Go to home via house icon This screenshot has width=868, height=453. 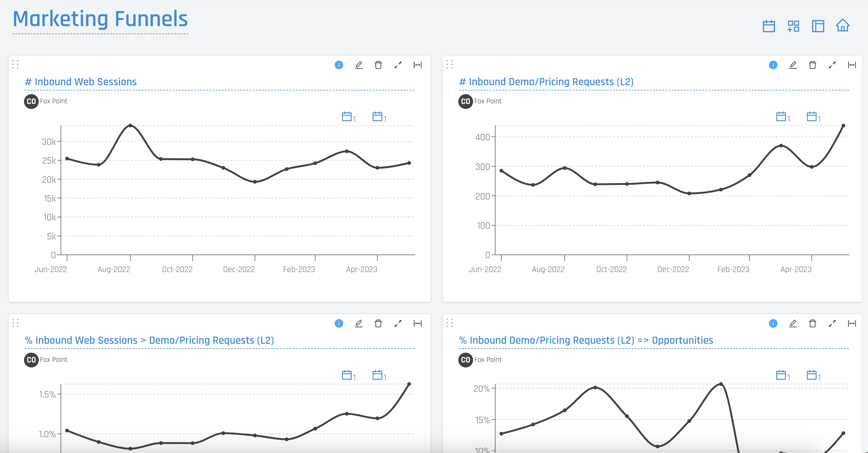842,25
